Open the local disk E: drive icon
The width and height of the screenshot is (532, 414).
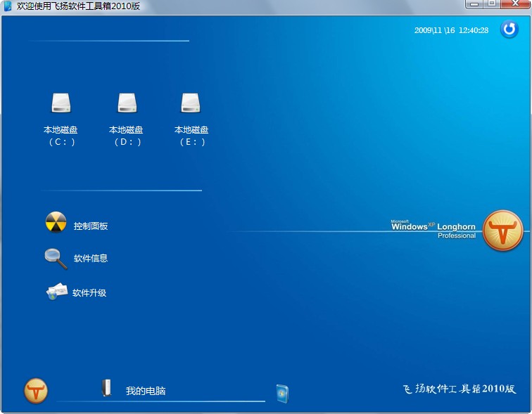click(x=191, y=103)
